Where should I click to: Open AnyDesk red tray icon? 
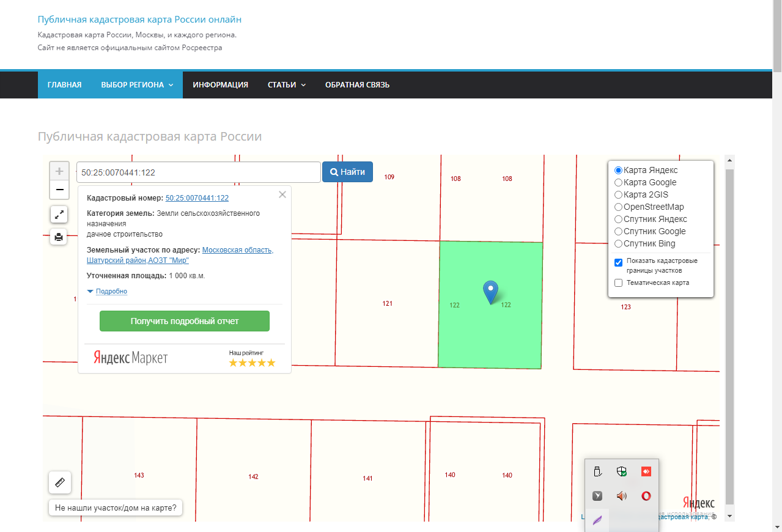(646, 471)
